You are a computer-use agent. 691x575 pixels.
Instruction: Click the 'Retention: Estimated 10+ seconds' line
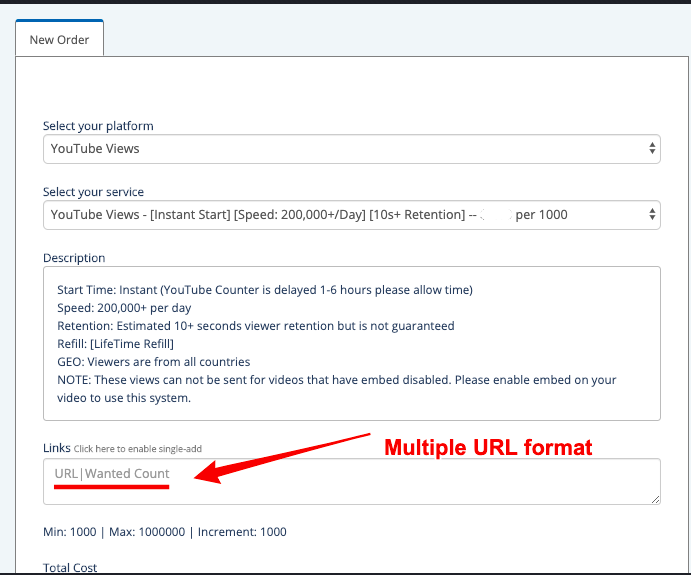256,326
